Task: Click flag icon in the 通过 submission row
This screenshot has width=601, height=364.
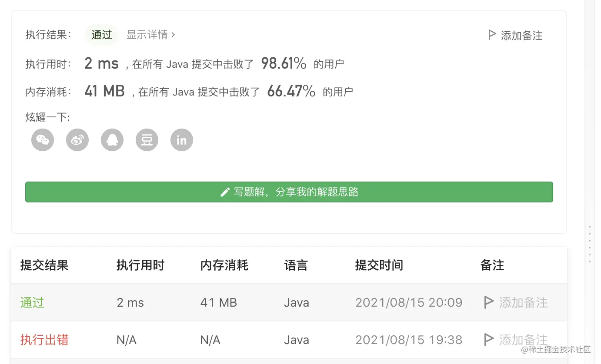Action: click(489, 302)
